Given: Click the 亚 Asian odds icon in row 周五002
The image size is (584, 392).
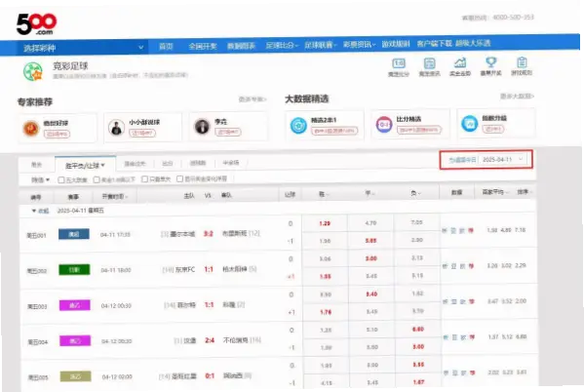Looking at the screenshot, I should 453,266.
